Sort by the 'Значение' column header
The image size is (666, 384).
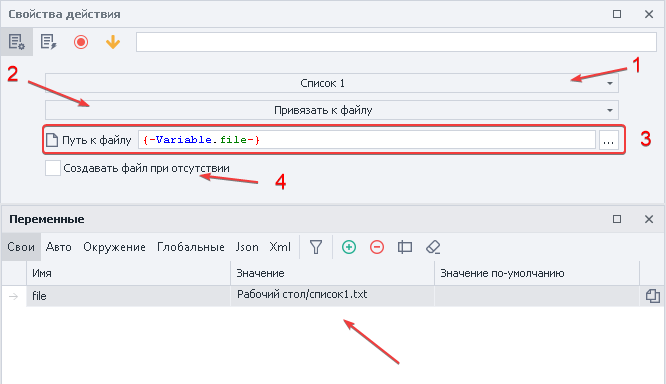(x=333, y=273)
